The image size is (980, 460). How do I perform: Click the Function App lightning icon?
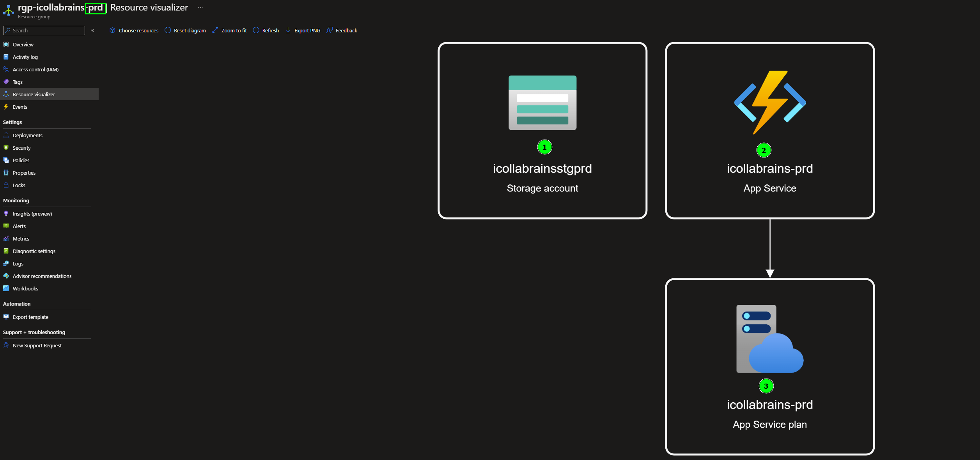(770, 103)
